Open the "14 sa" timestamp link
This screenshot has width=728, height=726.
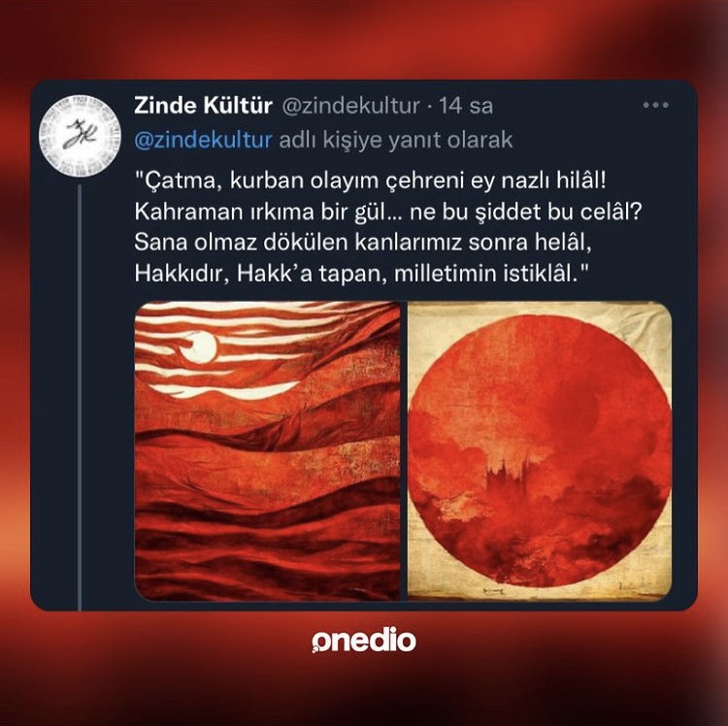point(466,106)
